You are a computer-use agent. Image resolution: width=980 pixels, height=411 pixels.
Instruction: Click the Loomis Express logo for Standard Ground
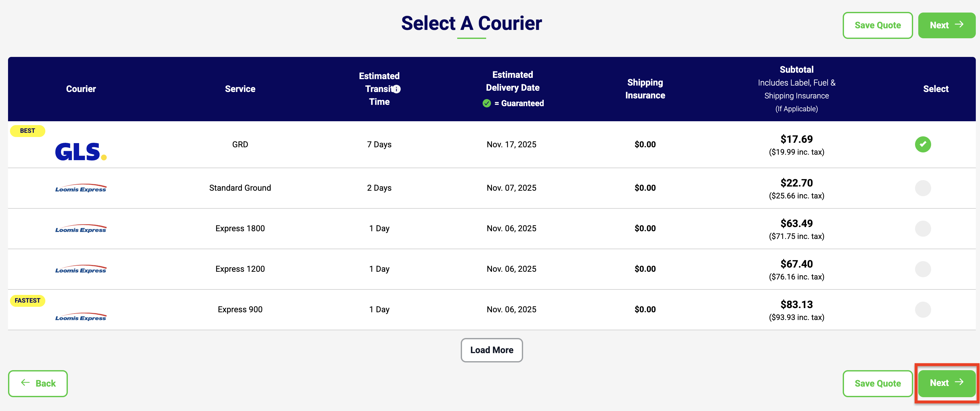[x=81, y=188]
